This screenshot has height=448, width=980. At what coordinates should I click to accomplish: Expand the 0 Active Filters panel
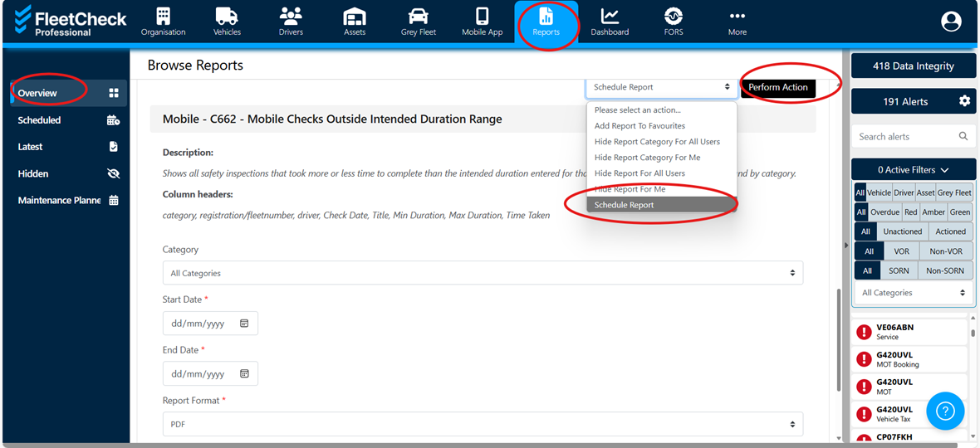pos(913,169)
